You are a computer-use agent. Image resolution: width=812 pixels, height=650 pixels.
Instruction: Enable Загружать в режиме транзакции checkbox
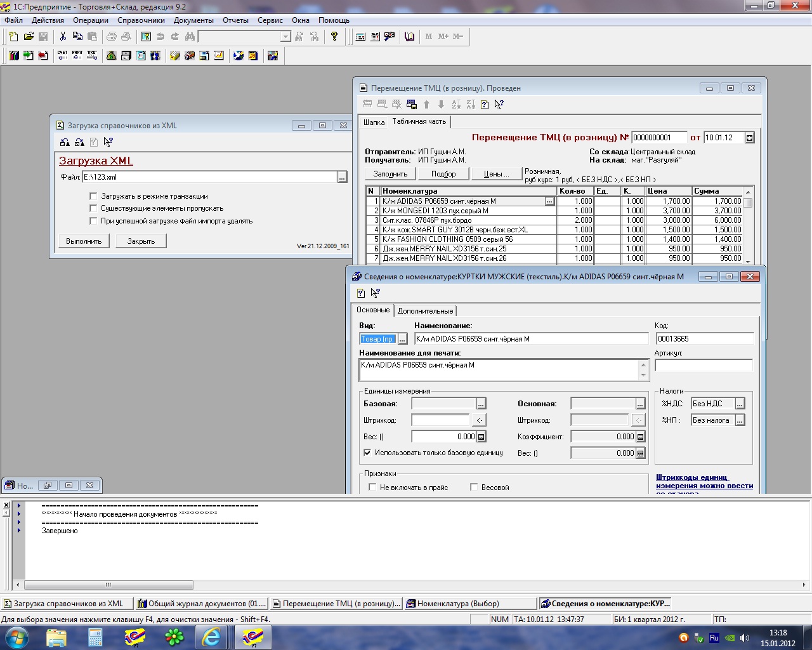tap(93, 196)
